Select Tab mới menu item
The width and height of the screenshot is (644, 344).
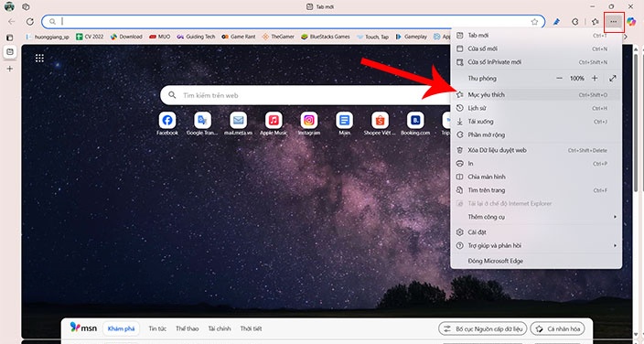[x=536, y=36]
